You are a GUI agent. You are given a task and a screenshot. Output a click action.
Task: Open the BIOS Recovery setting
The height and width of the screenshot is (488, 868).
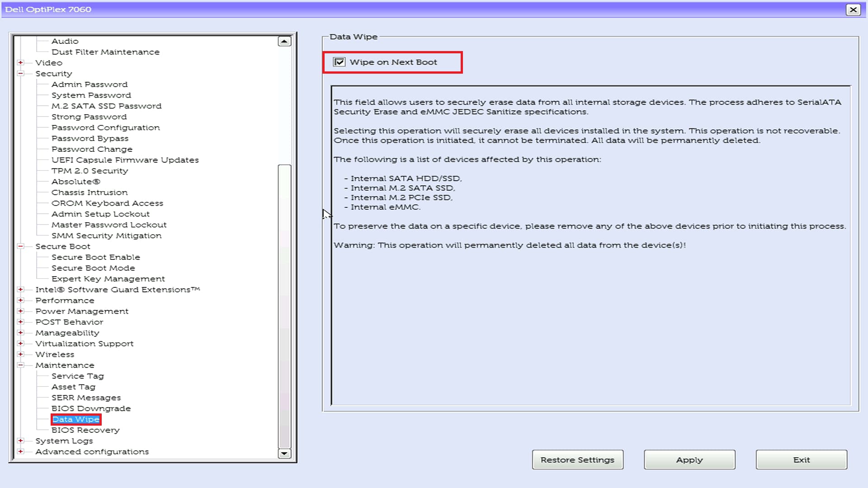coord(85,430)
